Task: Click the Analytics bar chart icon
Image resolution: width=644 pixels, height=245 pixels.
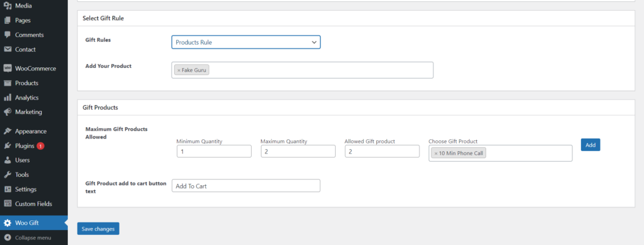Action: [8, 98]
